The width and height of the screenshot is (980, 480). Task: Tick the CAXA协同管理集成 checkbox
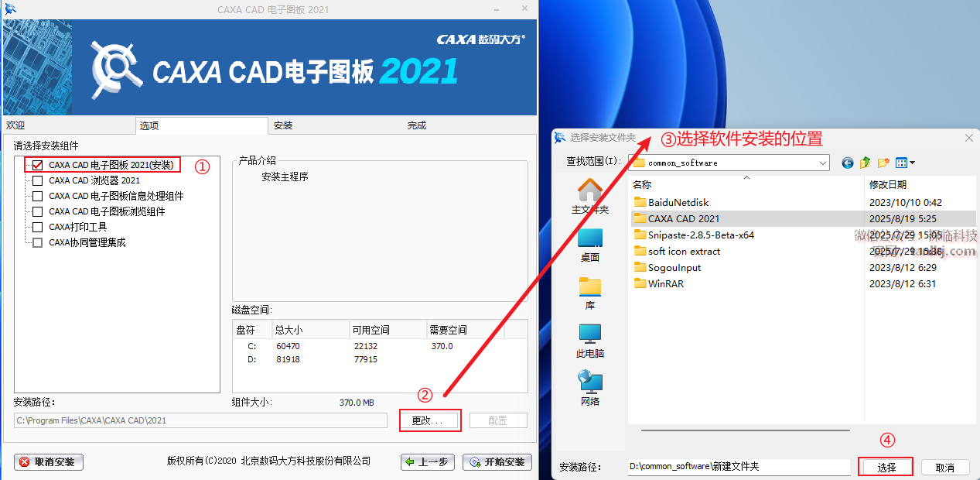pos(37,242)
